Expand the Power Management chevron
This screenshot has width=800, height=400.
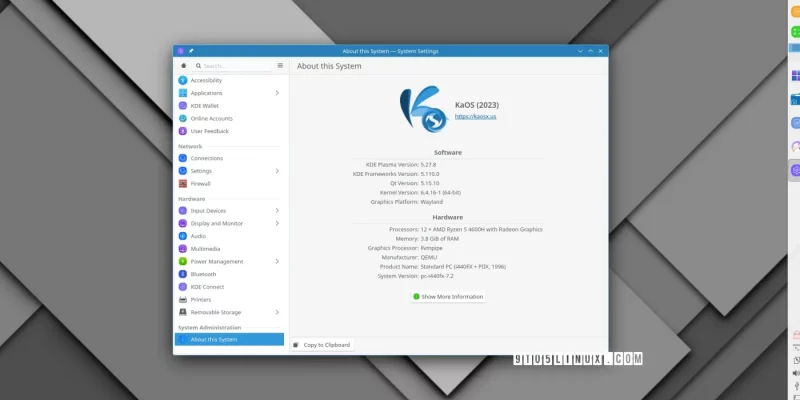click(x=277, y=261)
